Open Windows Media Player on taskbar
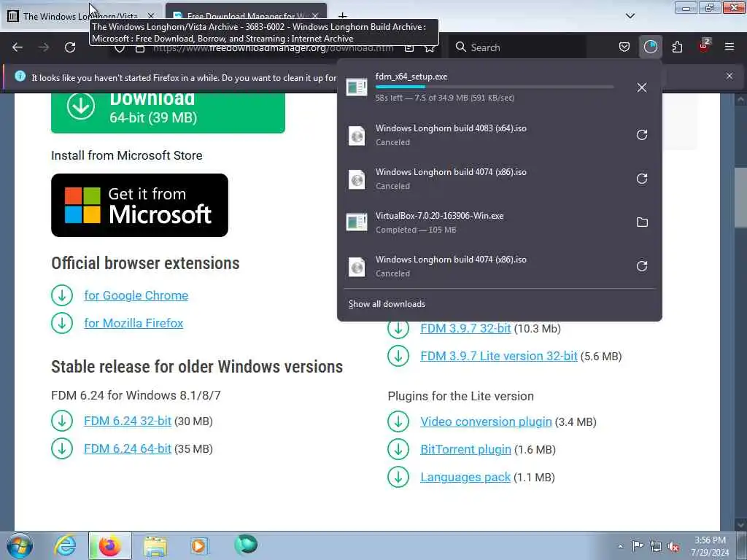 click(199, 545)
